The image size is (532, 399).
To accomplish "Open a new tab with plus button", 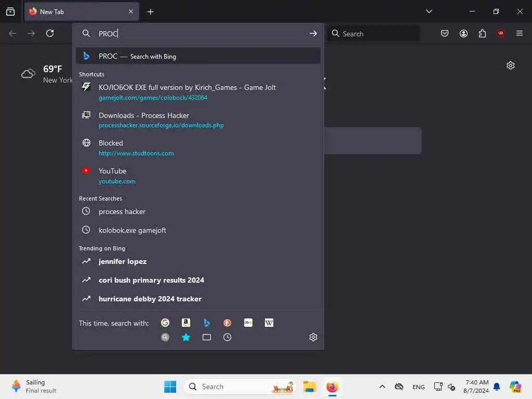I will [x=150, y=12].
